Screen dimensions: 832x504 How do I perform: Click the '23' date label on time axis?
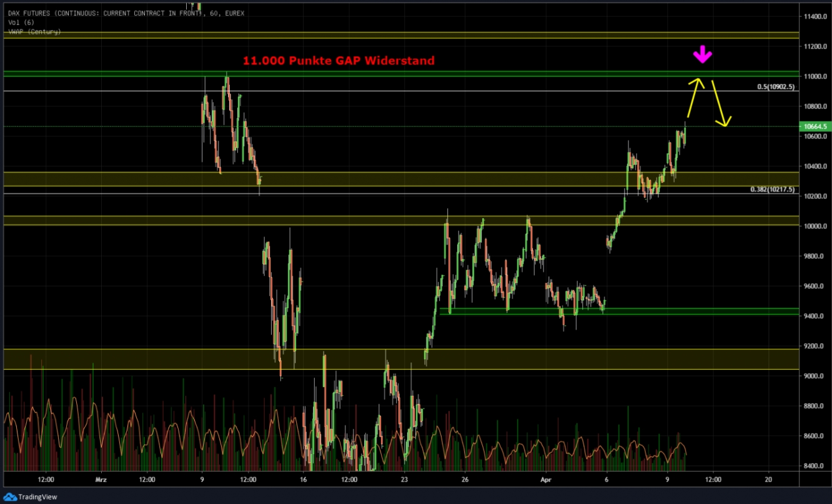[404, 480]
